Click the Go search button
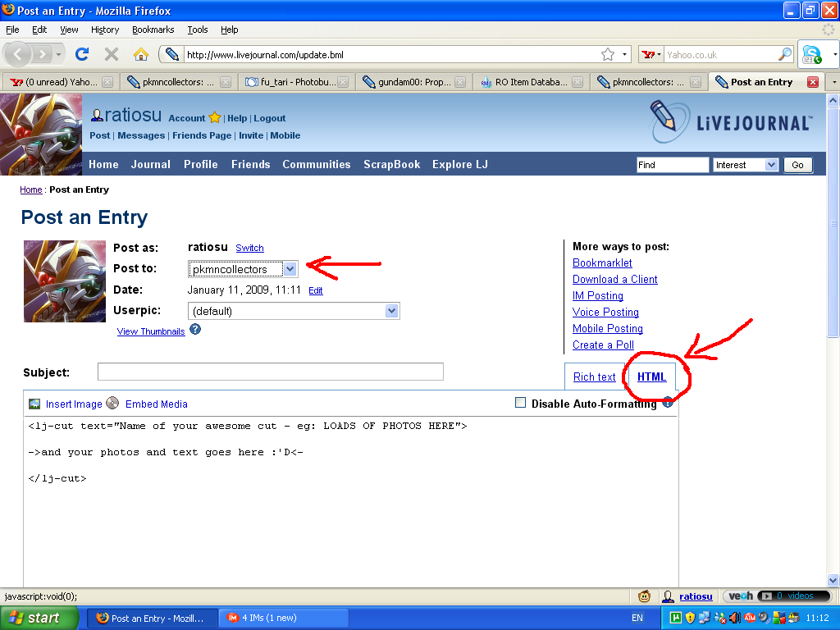The width and height of the screenshot is (840, 630). [x=797, y=165]
